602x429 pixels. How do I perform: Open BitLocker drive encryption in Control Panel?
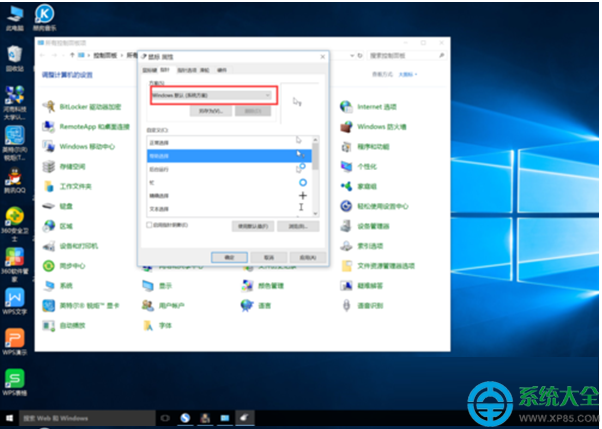82,107
